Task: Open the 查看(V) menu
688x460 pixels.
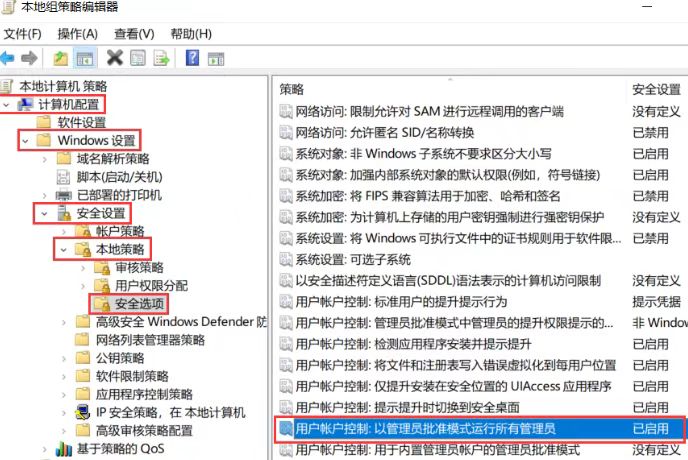Action: [x=133, y=33]
